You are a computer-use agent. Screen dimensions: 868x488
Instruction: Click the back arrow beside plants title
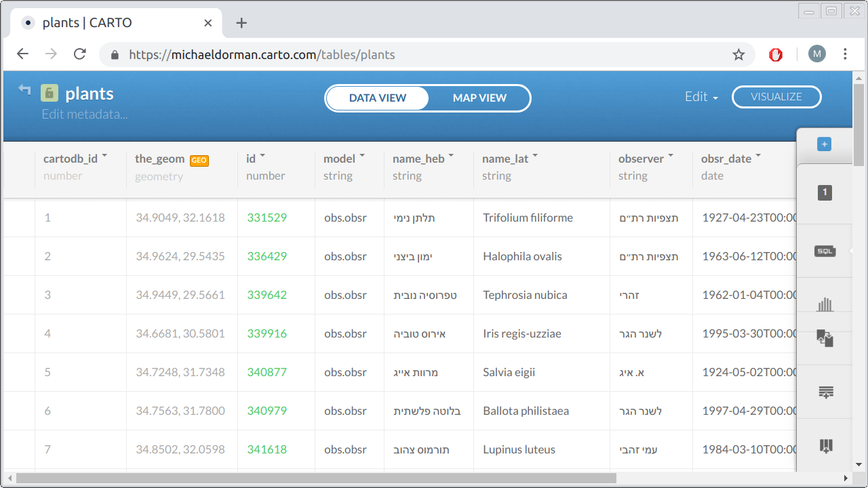point(24,89)
